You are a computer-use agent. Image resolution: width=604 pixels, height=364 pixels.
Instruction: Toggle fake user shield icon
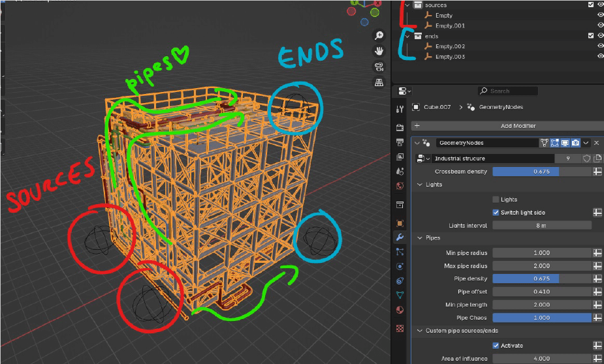tap(586, 159)
